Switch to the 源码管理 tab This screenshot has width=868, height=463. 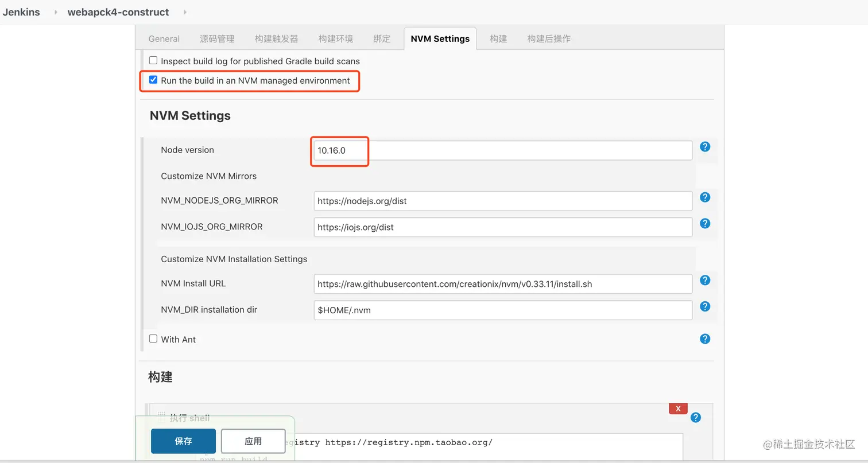(x=217, y=38)
